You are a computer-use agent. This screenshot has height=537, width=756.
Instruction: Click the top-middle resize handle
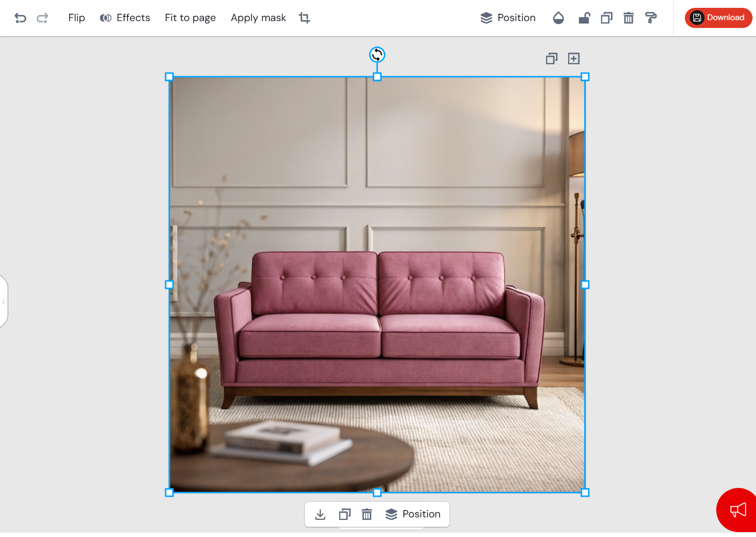377,77
